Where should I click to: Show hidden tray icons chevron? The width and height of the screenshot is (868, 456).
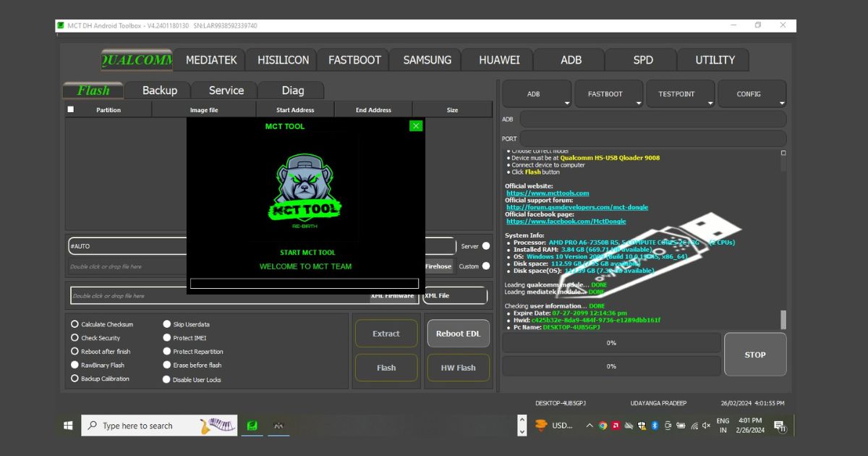[589, 426]
